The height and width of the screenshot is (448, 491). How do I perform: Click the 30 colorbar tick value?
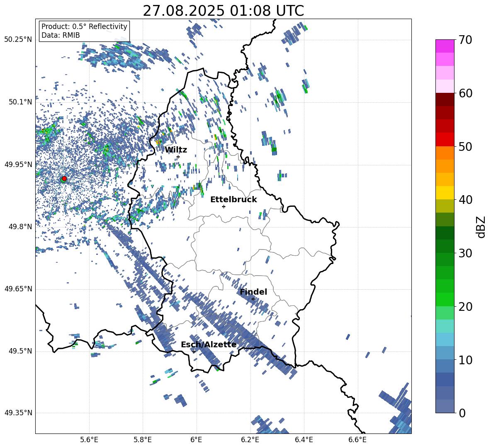[465, 253]
